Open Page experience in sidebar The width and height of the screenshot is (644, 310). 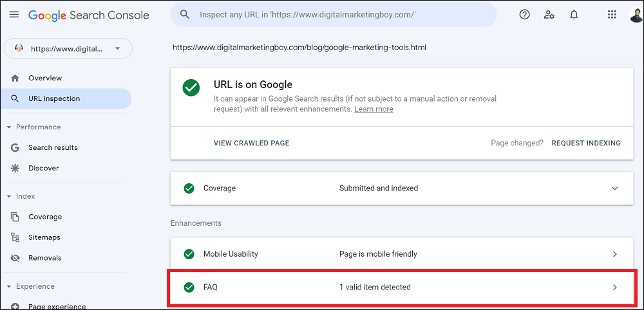57,306
